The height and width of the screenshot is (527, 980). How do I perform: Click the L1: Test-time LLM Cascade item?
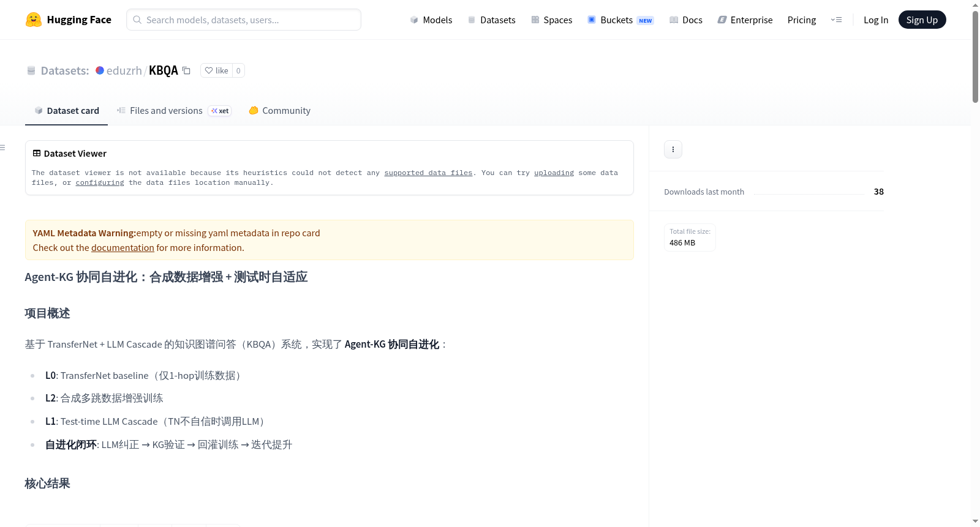(x=157, y=422)
